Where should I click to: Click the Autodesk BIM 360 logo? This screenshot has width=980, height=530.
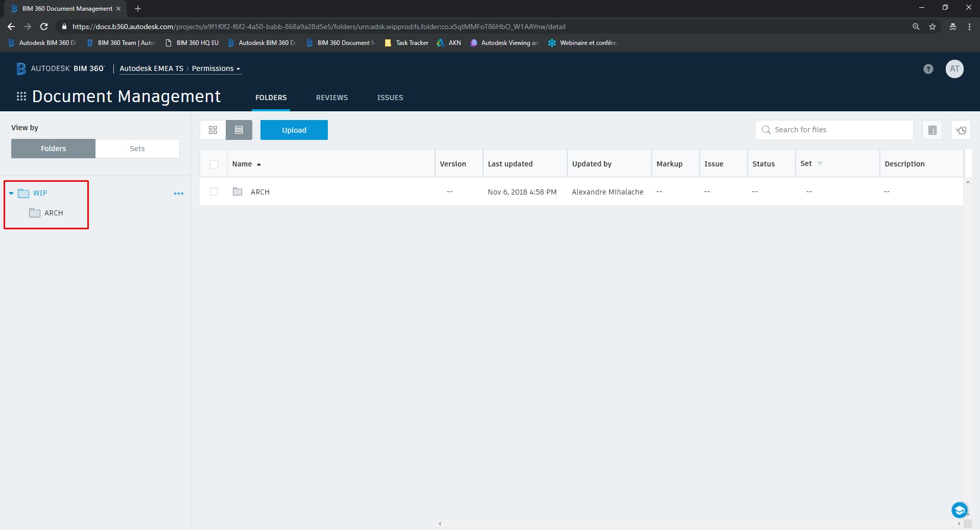(58, 68)
